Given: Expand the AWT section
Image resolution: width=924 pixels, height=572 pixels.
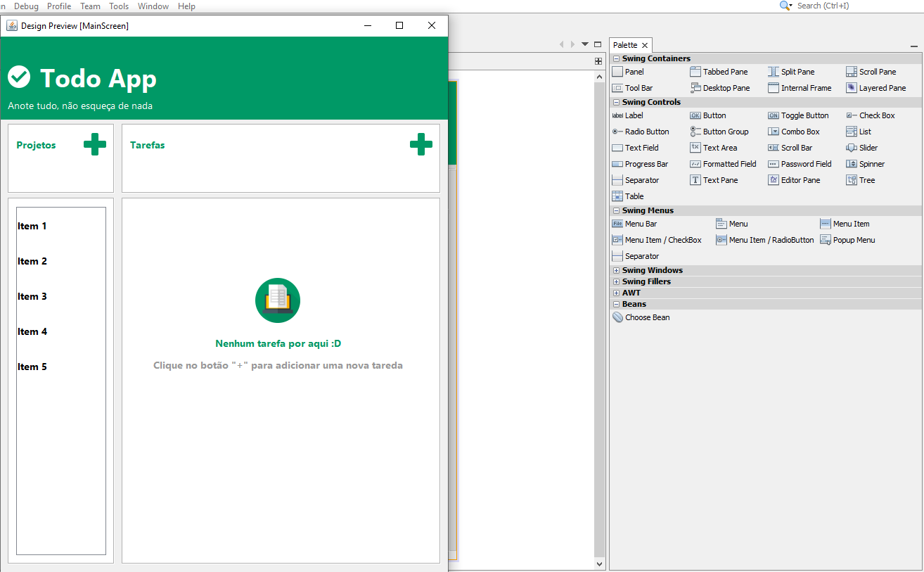Looking at the screenshot, I should tap(616, 293).
